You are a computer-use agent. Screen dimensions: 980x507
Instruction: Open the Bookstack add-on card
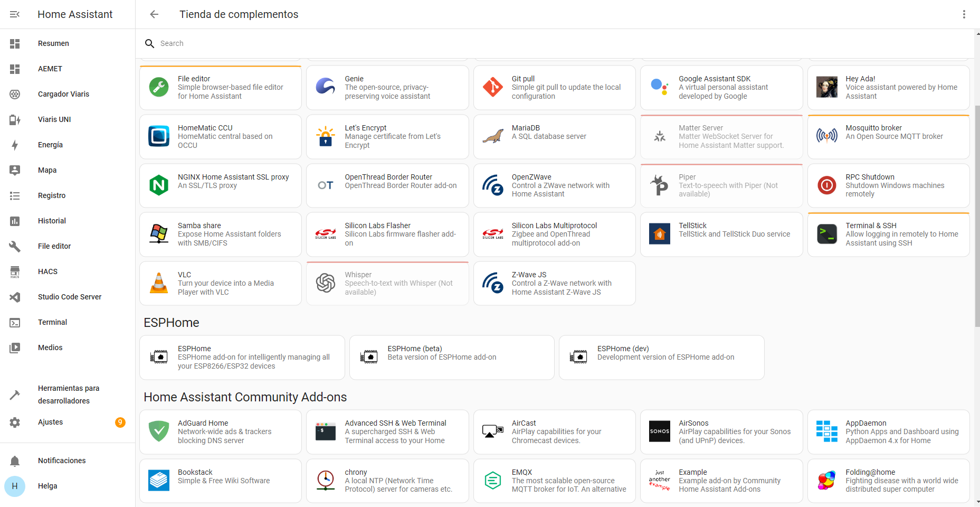point(221,481)
